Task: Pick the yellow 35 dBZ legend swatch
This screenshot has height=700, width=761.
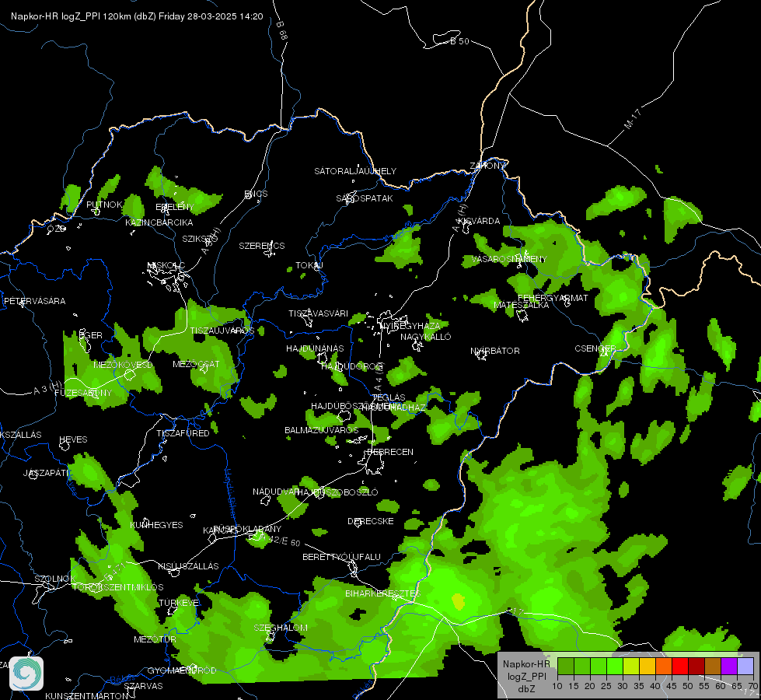Action: click(x=647, y=666)
